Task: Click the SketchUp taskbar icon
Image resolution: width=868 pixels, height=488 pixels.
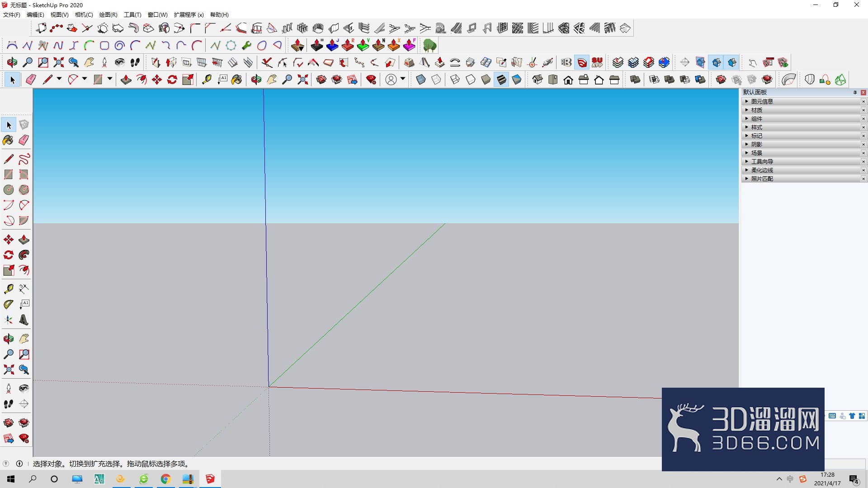Action: pos(210,479)
